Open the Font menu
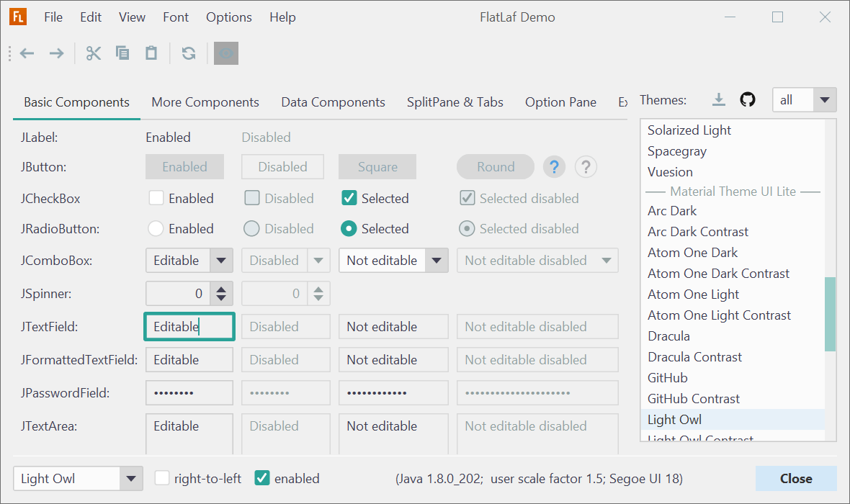This screenshot has width=850, height=504. tap(176, 17)
